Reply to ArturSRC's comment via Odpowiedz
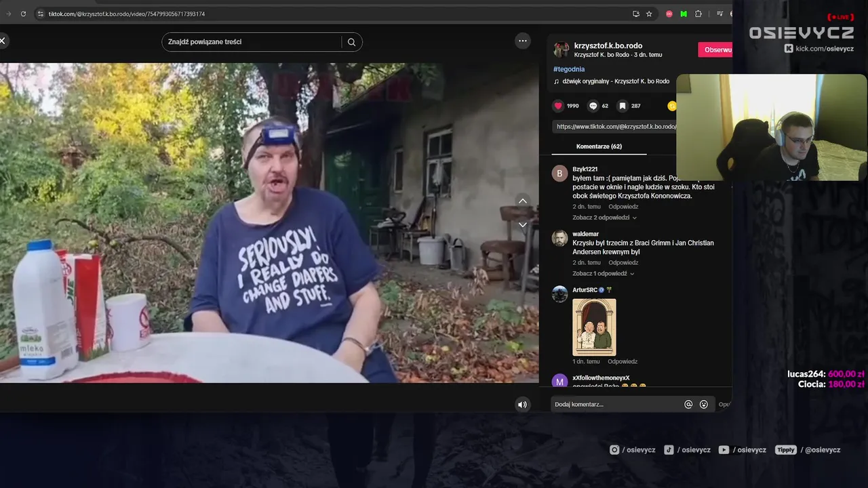The image size is (868, 488). click(623, 361)
